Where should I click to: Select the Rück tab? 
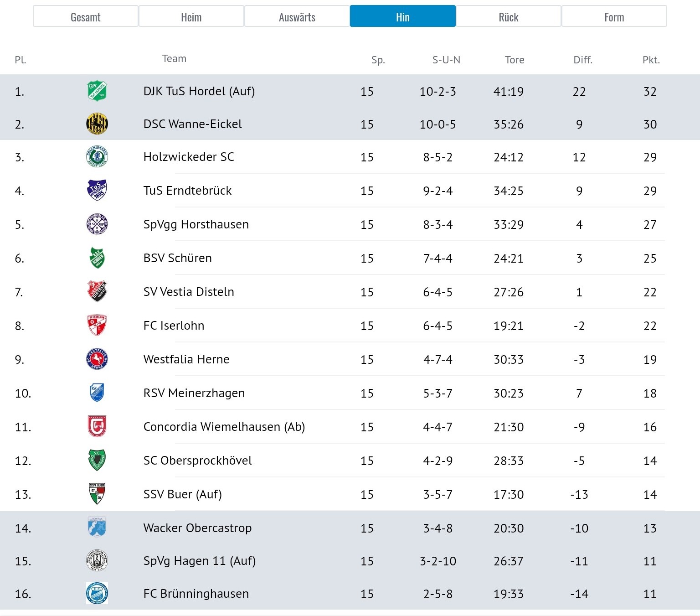(x=509, y=16)
